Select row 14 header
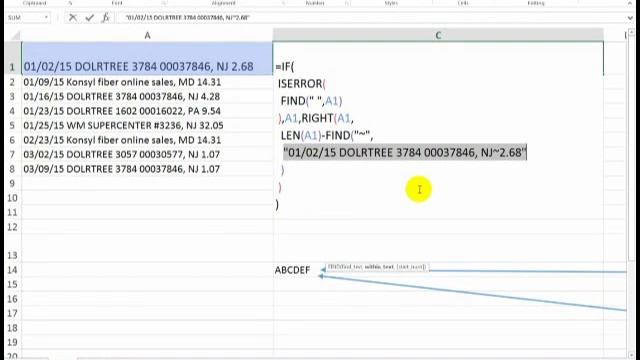 coord(12,270)
